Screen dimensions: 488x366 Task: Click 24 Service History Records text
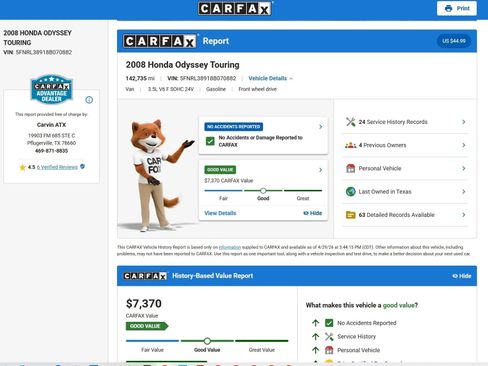[x=393, y=122]
